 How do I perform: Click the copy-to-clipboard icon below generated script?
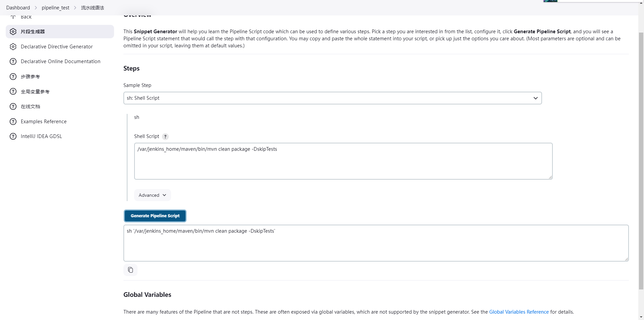[130, 270]
